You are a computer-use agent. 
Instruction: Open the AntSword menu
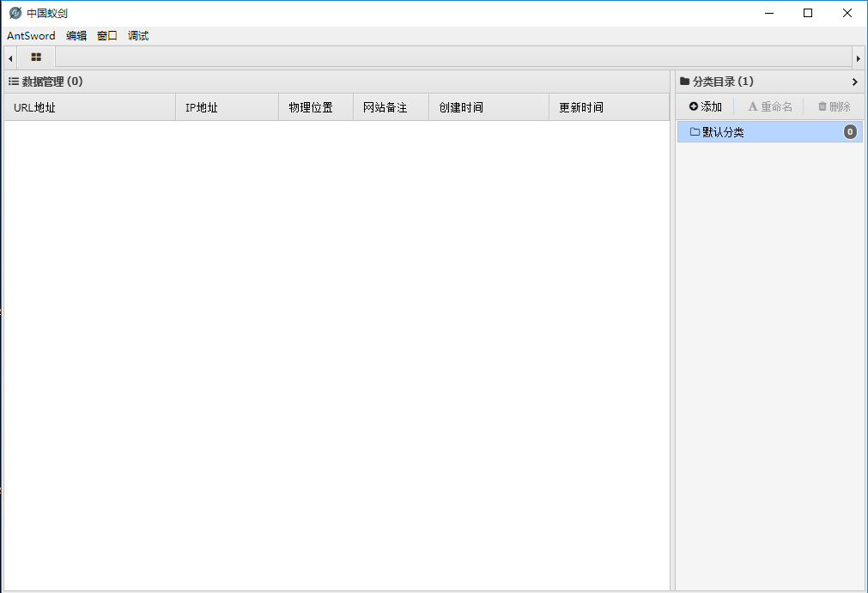pos(31,36)
